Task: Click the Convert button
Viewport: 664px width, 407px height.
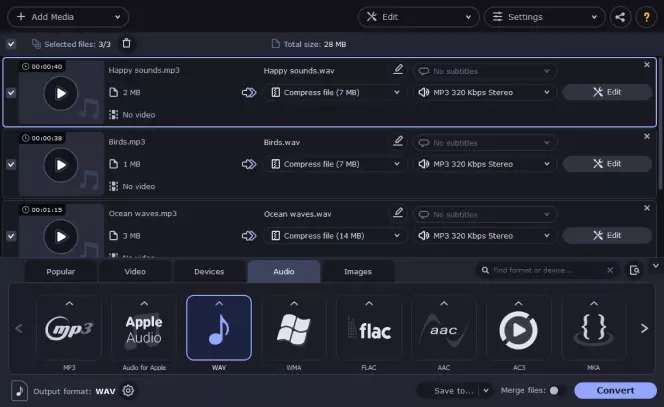Action: [x=615, y=390]
